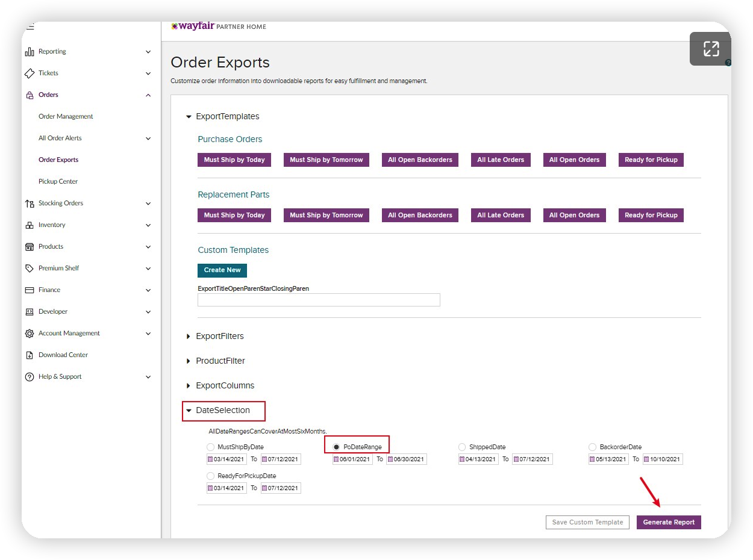Click the Premium Shelf tag icon
Screen dimensions: 753x560
point(29,269)
